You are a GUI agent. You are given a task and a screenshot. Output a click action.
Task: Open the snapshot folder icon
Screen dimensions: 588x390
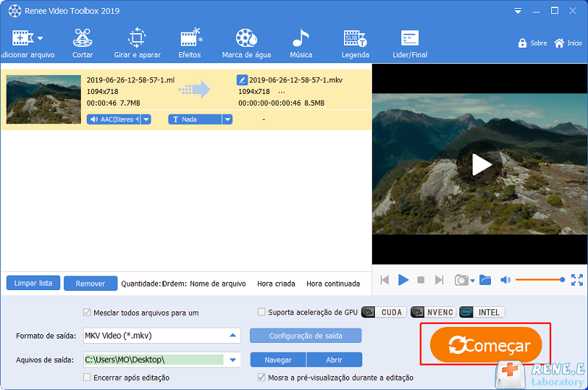(485, 280)
